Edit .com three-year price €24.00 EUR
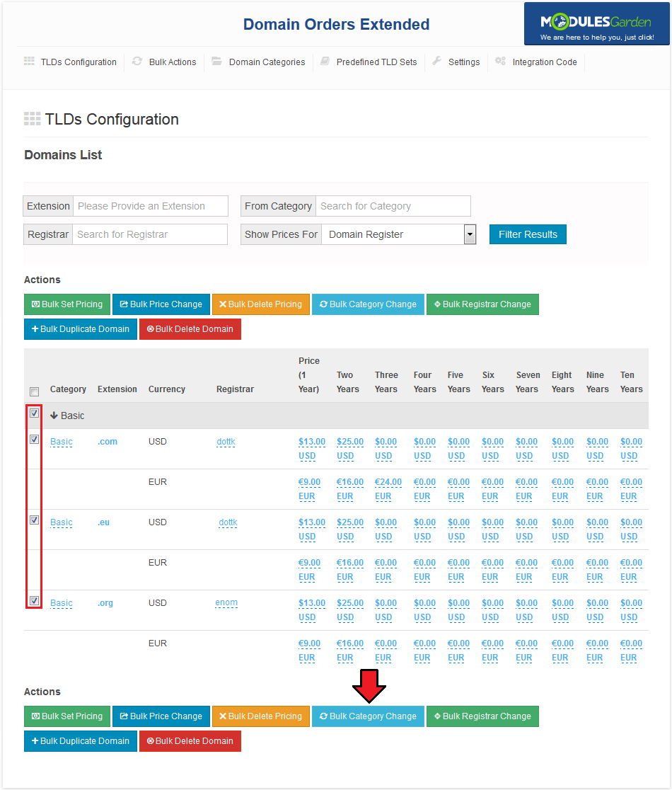The image size is (672, 790). [x=388, y=489]
